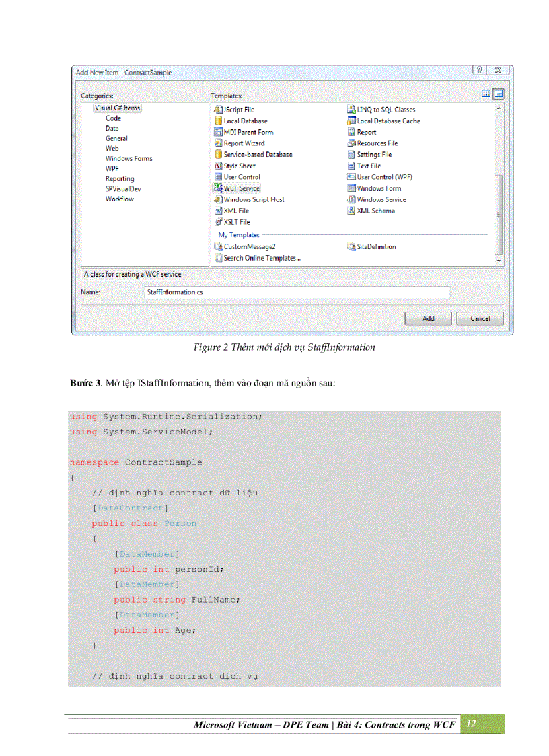Click the Cancel button

(479, 318)
